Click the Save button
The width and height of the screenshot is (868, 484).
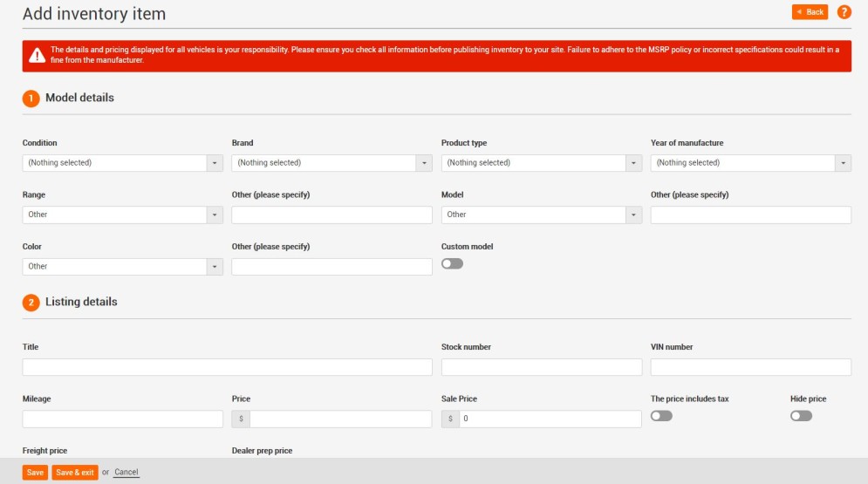click(x=35, y=473)
